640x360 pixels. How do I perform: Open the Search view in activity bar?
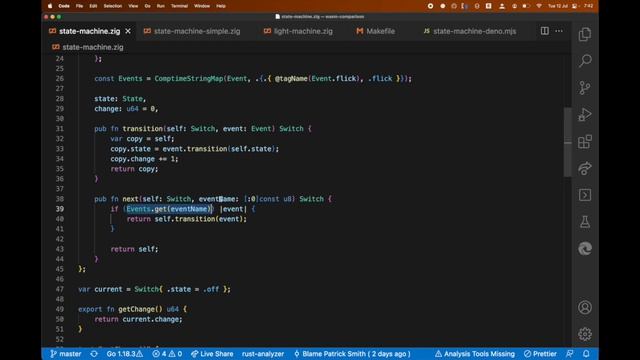click(x=584, y=61)
